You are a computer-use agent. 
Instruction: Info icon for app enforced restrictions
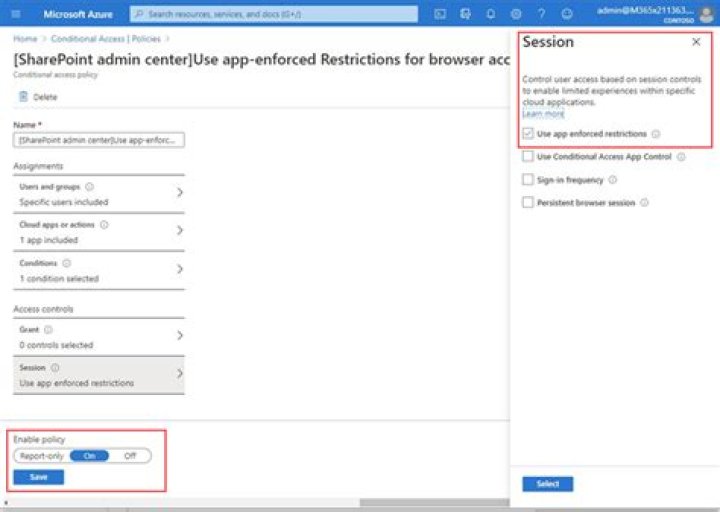656,134
